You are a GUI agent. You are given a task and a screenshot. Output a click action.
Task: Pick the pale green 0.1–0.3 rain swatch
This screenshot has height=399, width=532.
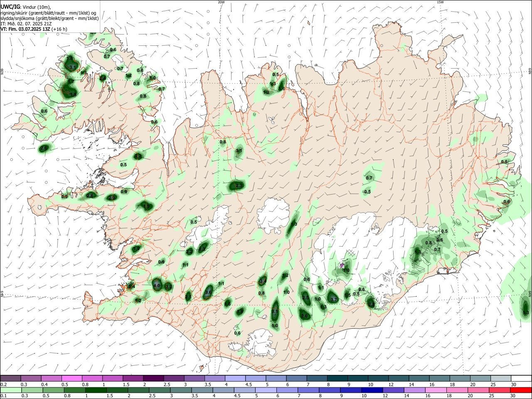tap(11, 390)
